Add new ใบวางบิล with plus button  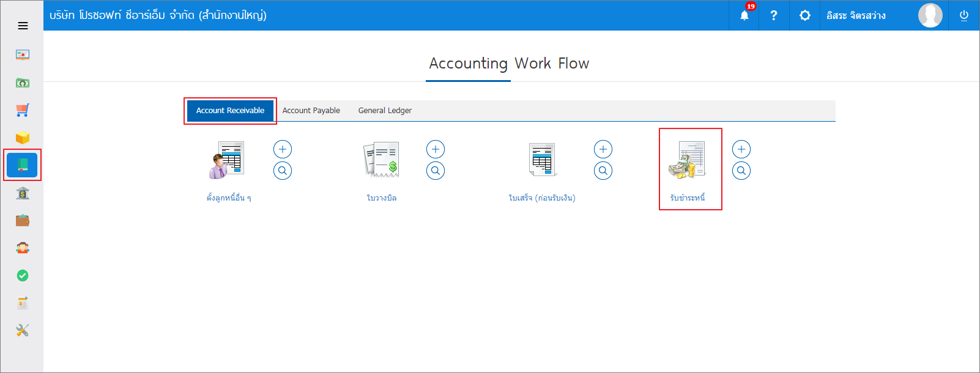(x=436, y=149)
